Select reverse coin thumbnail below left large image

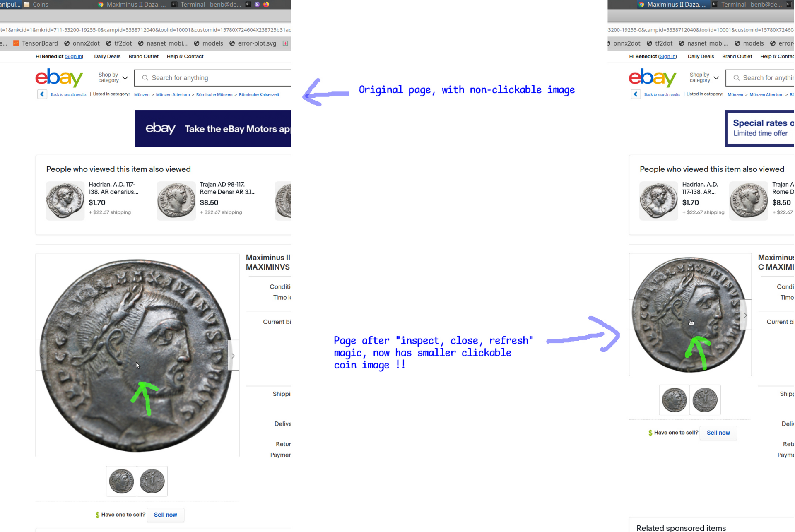tap(152, 481)
